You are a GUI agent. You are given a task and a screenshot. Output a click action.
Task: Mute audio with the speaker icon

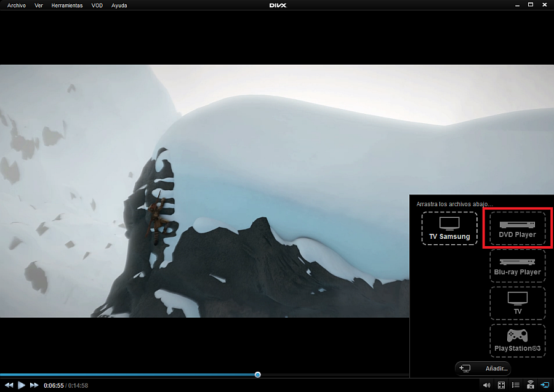click(486, 385)
